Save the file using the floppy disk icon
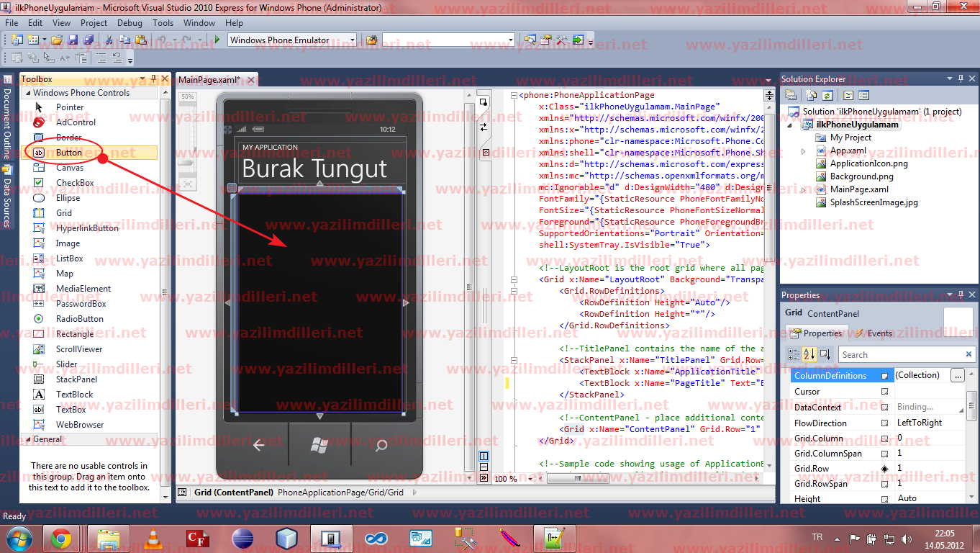The height and width of the screenshot is (553, 980). pyautogui.click(x=73, y=40)
